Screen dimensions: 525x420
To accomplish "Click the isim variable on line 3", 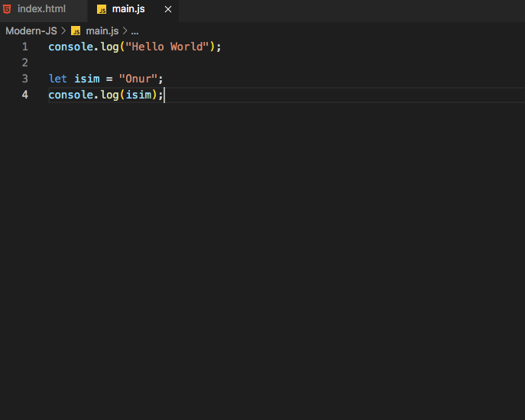I will (87, 79).
